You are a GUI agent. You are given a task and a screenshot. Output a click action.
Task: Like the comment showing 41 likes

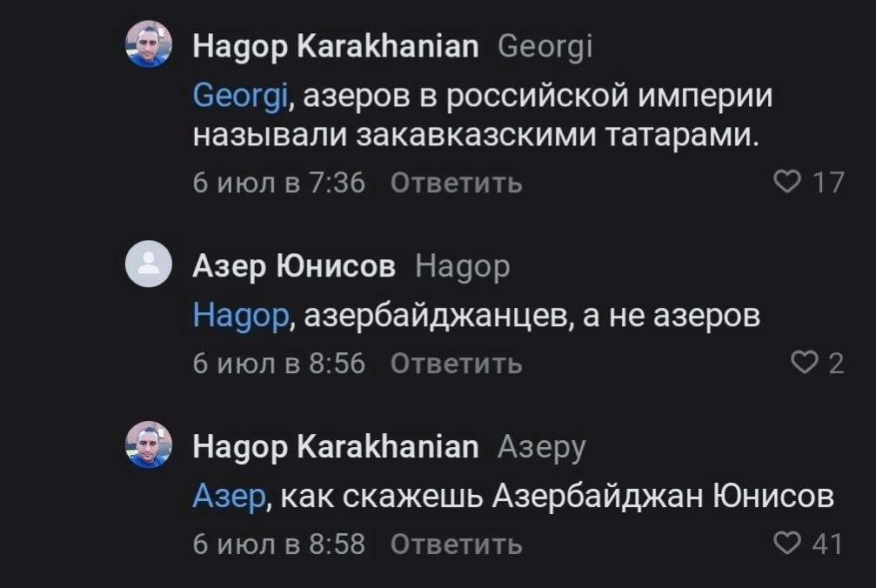(788, 545)
